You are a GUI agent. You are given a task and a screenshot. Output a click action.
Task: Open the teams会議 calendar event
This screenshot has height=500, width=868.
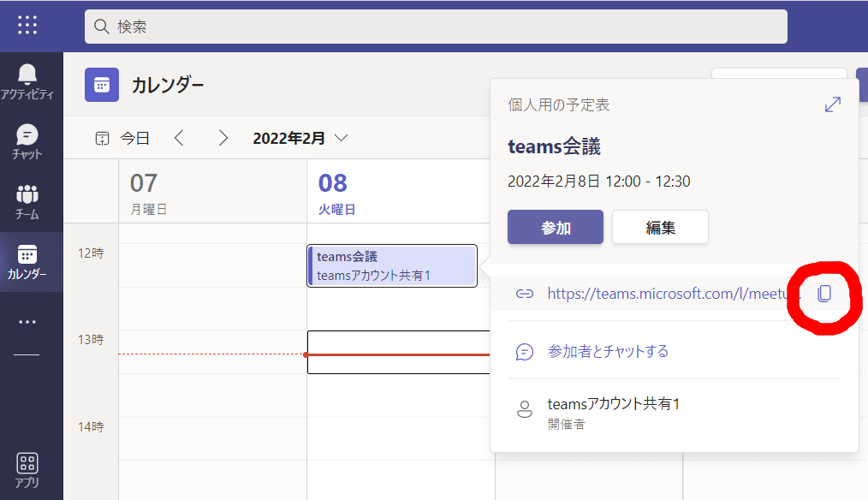tap(392, 265)
